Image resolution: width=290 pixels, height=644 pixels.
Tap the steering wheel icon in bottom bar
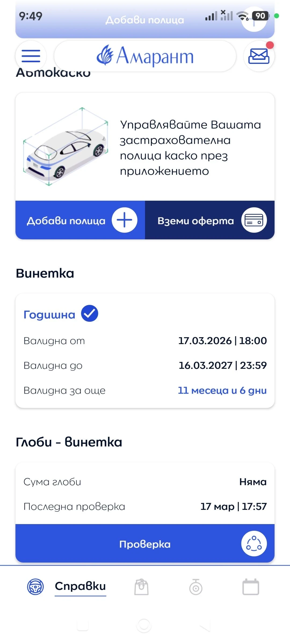pos(35,587)
